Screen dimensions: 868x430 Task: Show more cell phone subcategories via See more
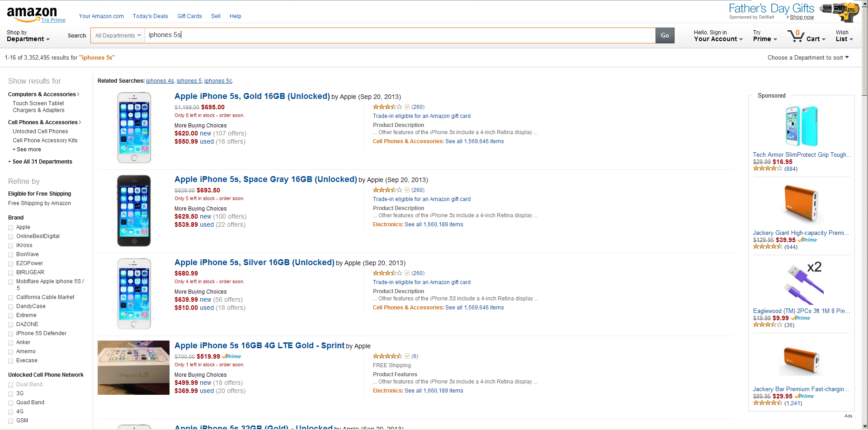point(27,150)
